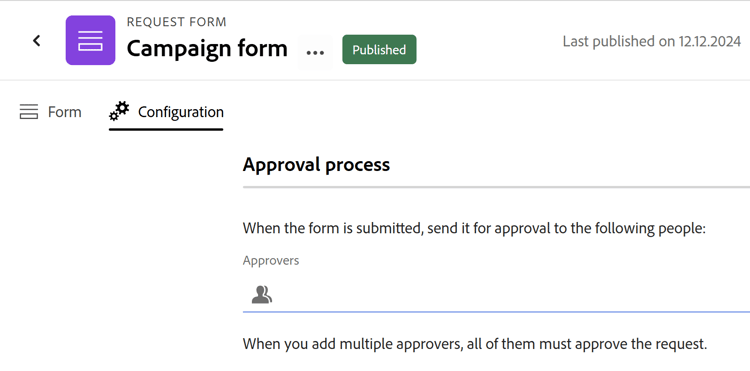Click the green Published status badge
750x371 pixels.
(x=379, y=49)
